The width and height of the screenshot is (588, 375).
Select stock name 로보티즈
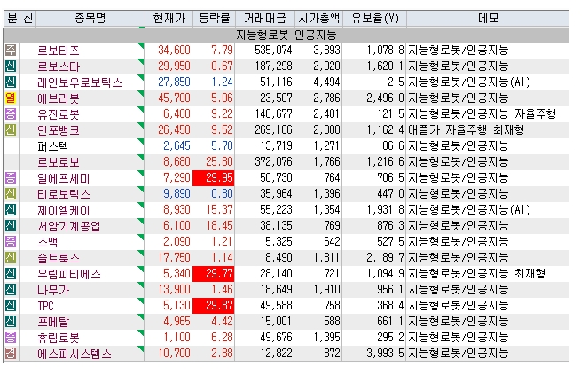[x=59, y=51]
